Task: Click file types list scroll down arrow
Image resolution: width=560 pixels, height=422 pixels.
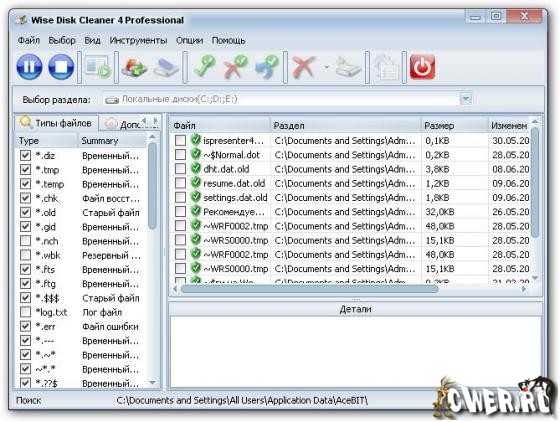Action: tap(152, 383)
